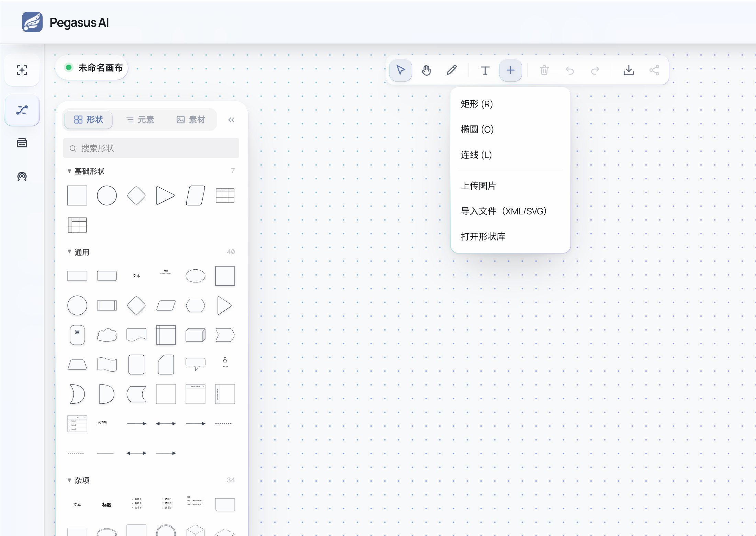
Task: Undo the last action
Action: coord(569,70)
